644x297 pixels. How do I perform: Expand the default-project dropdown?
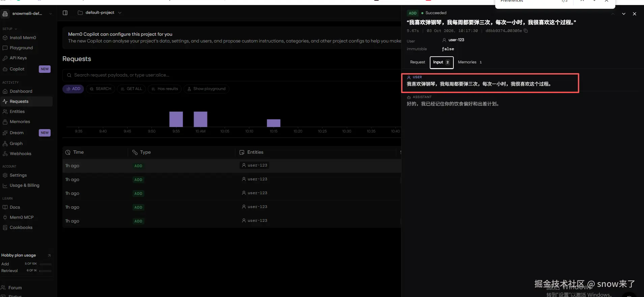tap(100, 13)
